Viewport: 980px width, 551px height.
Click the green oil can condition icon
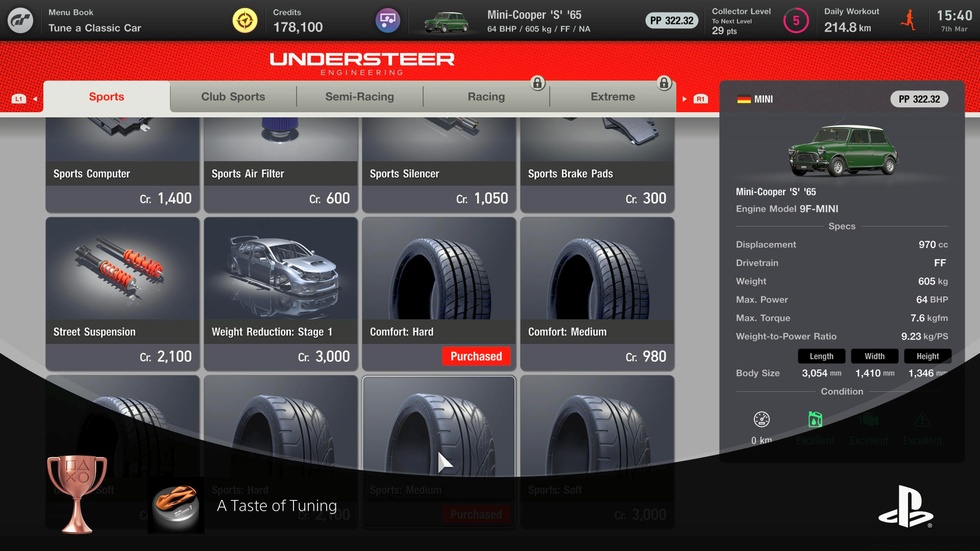(815, 419)
